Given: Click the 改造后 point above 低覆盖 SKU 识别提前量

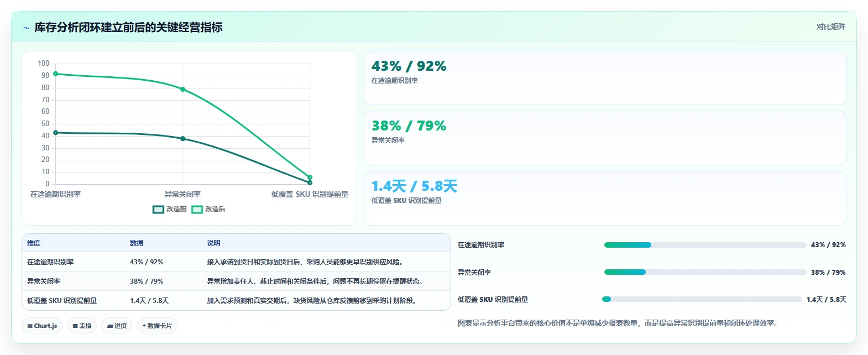Looking at the screenshot, I should (310, 177).
